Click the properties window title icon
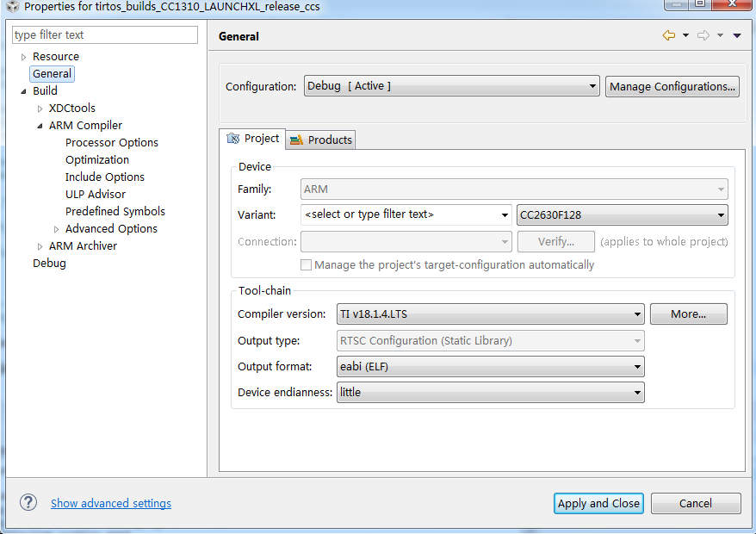756x534 pixels. (12, 6)
